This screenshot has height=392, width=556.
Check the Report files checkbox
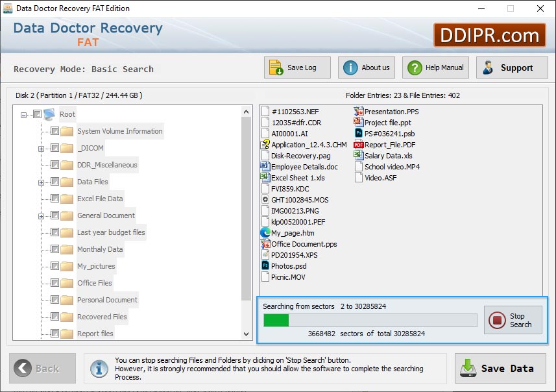(54, 334)
